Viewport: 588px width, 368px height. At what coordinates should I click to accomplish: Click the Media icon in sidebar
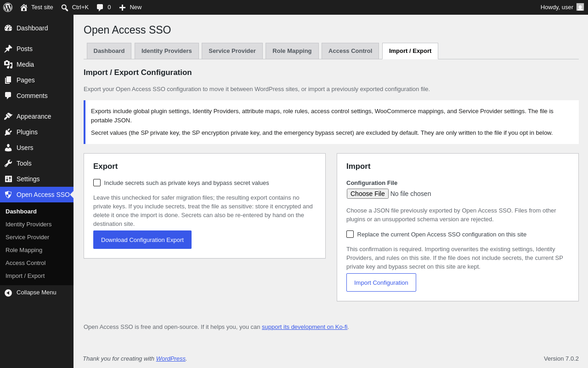tap(8, 64)
